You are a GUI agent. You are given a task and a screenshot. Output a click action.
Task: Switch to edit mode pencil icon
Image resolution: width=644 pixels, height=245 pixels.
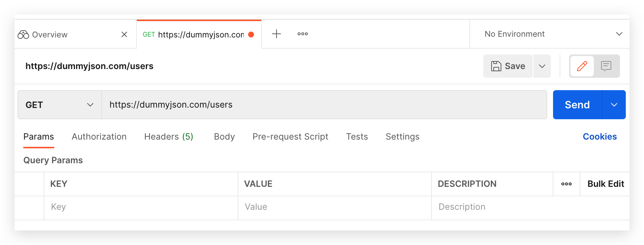pos(582,66)
